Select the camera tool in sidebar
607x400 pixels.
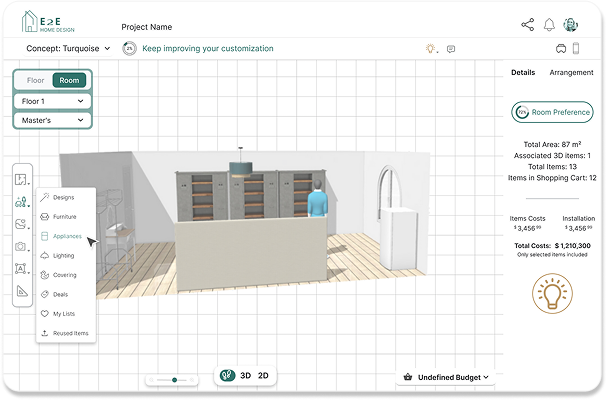click(x=21, y=246)
